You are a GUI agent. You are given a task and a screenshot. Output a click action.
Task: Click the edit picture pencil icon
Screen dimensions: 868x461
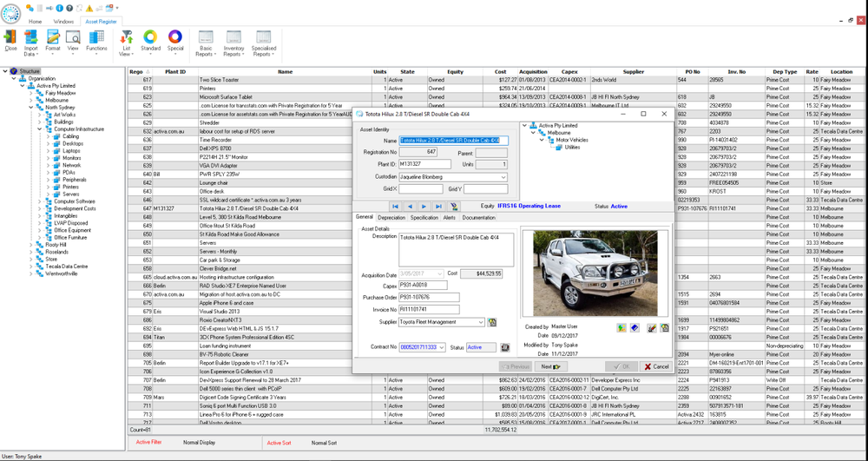coord(652,328)
